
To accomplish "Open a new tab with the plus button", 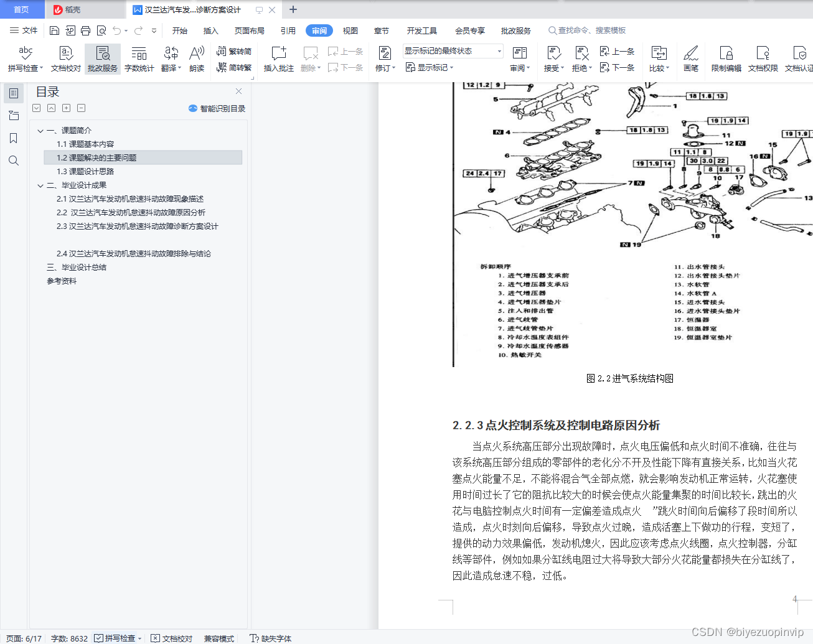I will 293,9.
